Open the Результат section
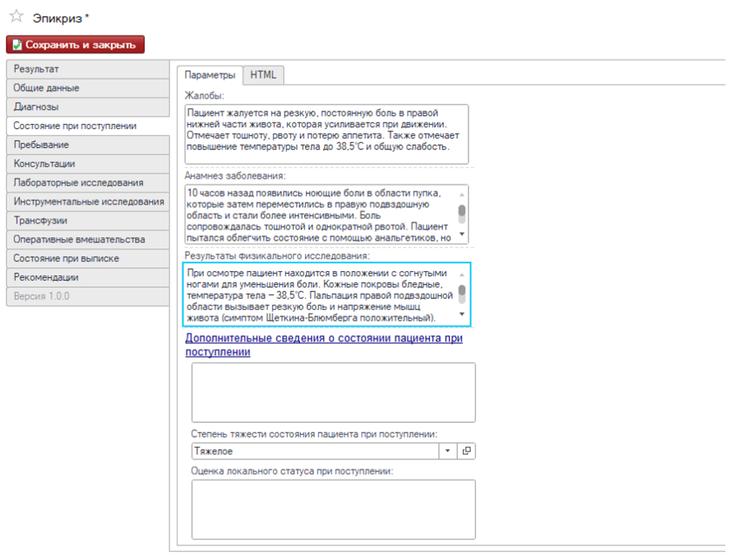This screenshot has height=560, width=751. (x=88, y=69)
